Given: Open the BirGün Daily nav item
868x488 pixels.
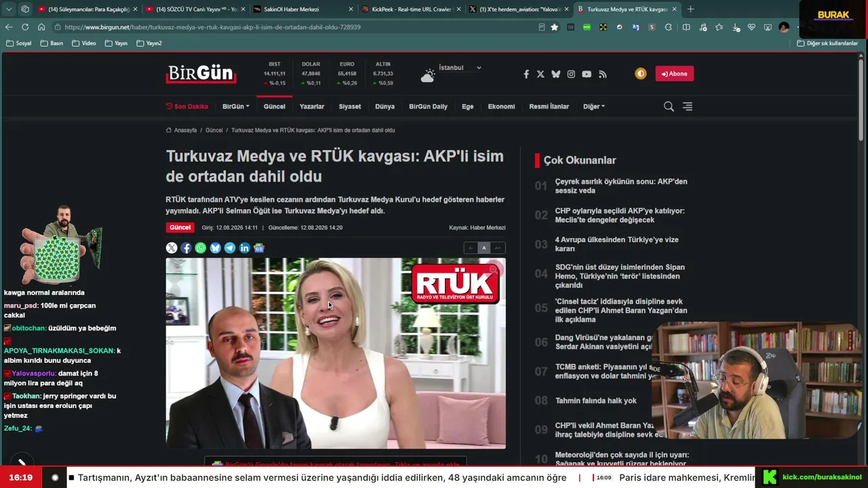Looking at the screenshot, I should 428,106.
